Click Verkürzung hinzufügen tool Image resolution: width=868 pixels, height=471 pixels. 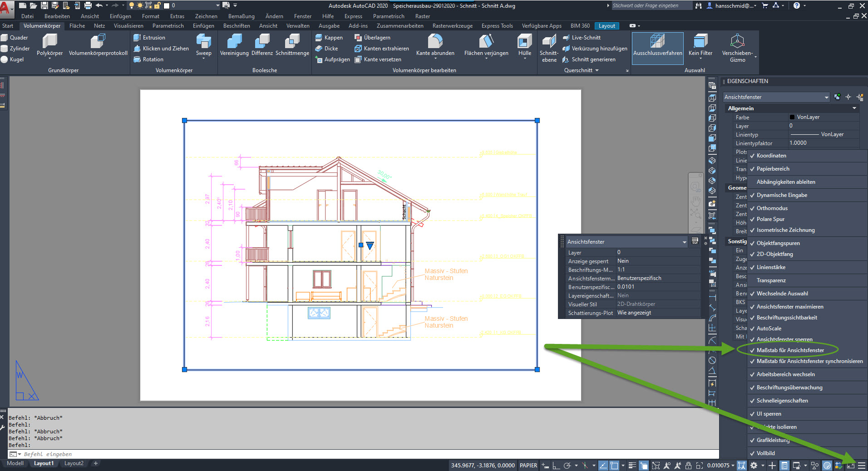click(595, 49)
